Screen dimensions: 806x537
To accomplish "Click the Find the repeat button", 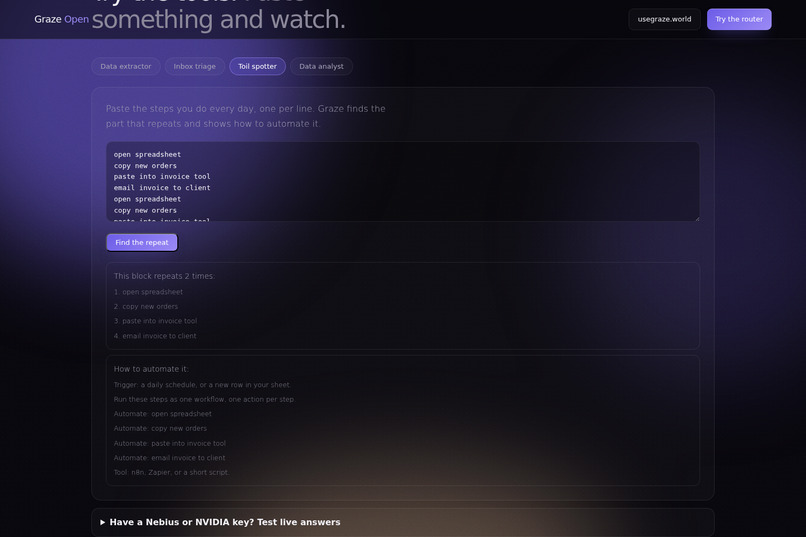I will (142, 243).
